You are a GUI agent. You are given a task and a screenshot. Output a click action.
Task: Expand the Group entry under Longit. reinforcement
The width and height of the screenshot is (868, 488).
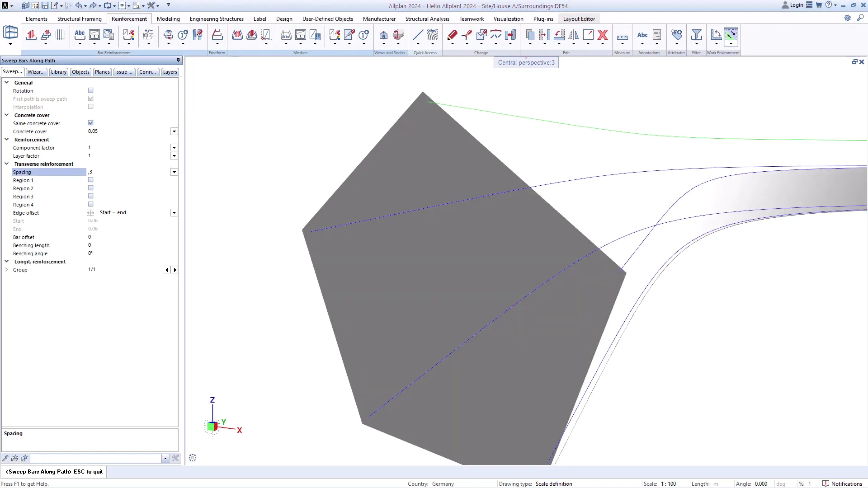(7, 270)
